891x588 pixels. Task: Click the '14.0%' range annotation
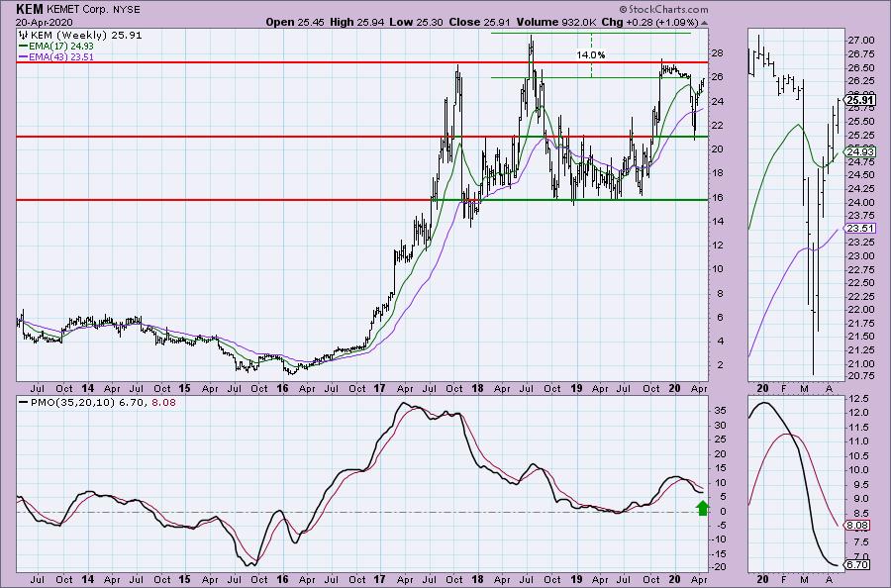[591, 55]
